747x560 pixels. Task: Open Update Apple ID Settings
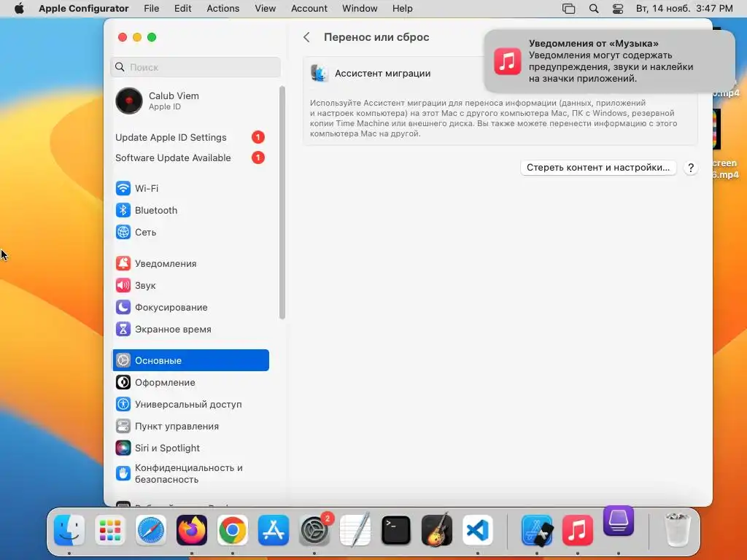[190, 137]
